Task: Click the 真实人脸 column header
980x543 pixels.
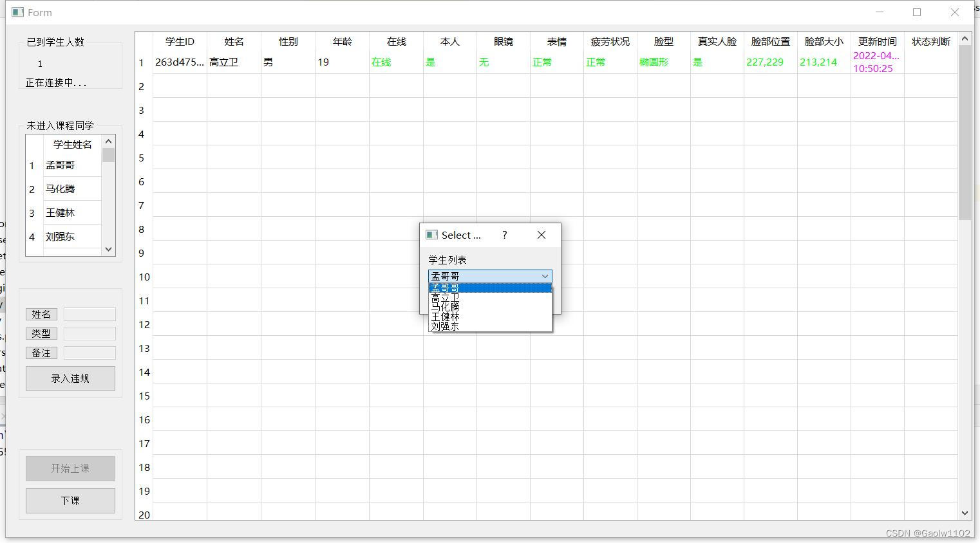Action: click(717, 41)
